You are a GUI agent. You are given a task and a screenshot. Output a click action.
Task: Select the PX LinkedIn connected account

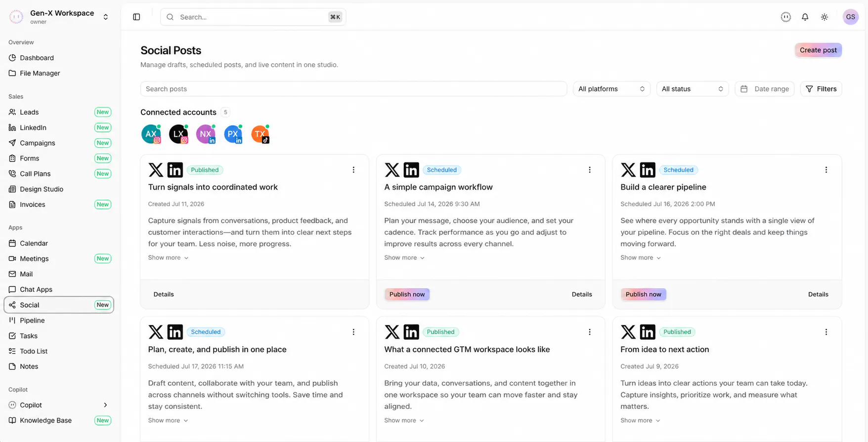coord(233,134)
